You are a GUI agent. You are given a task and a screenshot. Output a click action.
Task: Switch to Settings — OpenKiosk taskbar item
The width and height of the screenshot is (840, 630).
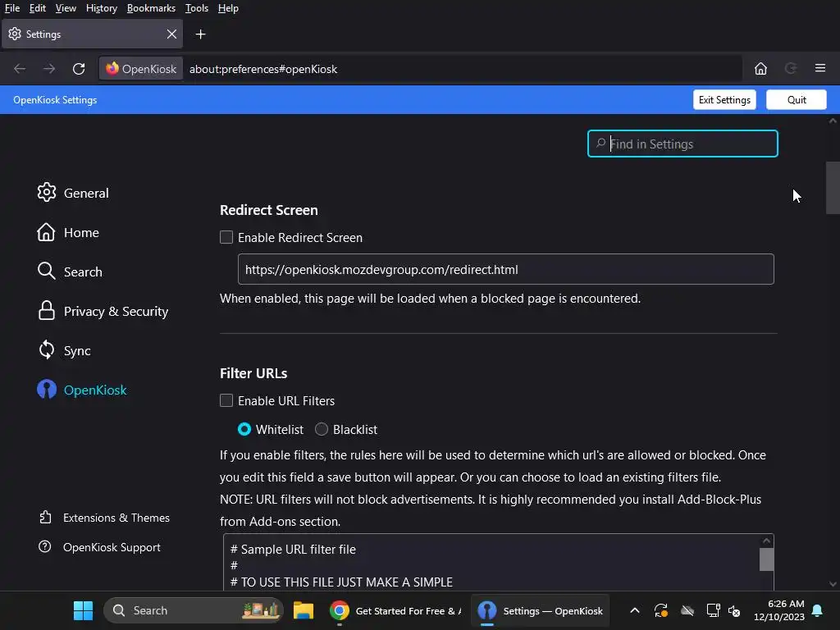click(x=540, y=610)
